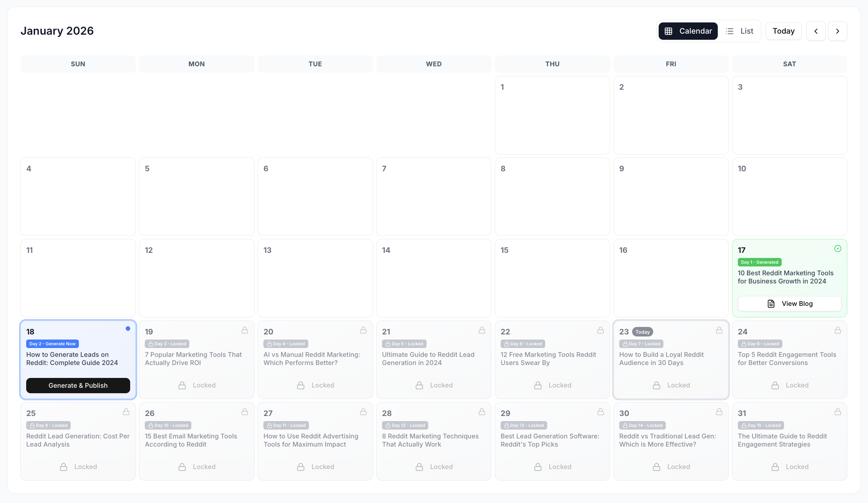The image size is (868, 503).
Task: Click the lock icon on January 19 cell
Action: click(245, 330)
